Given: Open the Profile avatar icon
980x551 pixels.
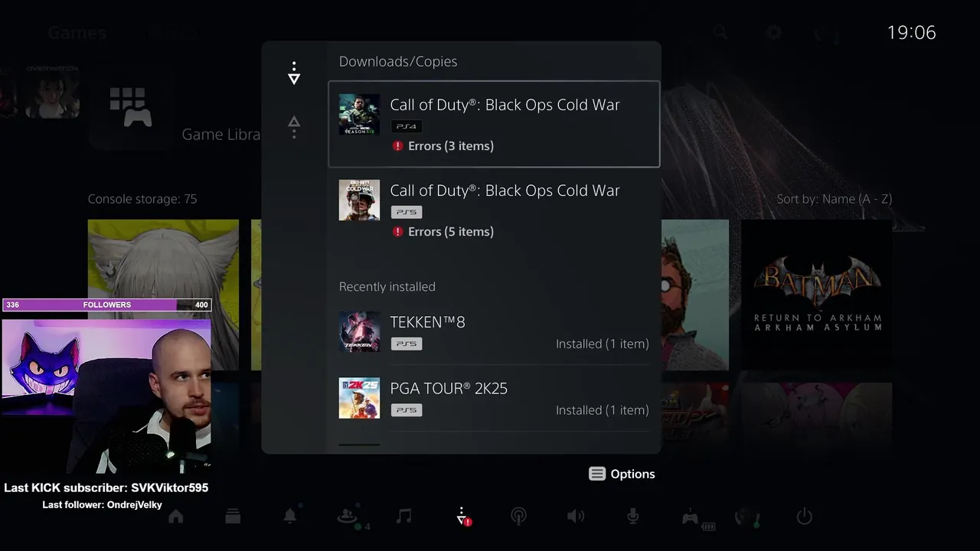Looking at the screenshot, I should point(746,517).
